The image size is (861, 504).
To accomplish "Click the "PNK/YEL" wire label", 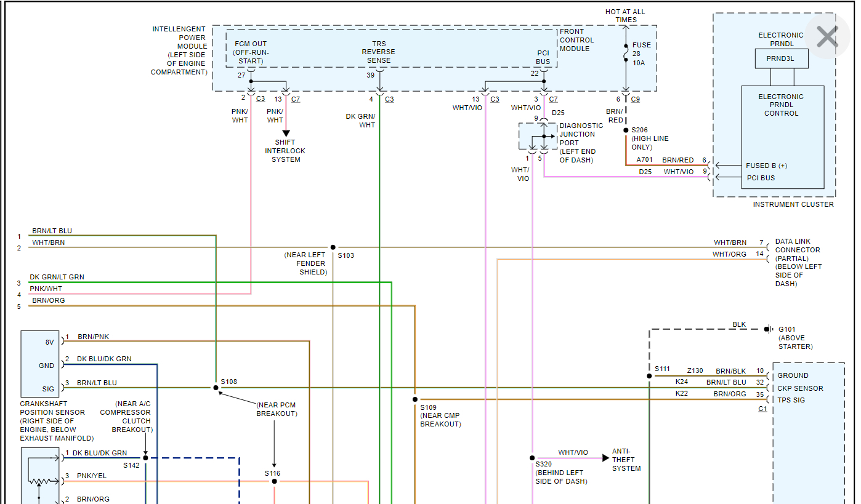I will pos(93,476).
